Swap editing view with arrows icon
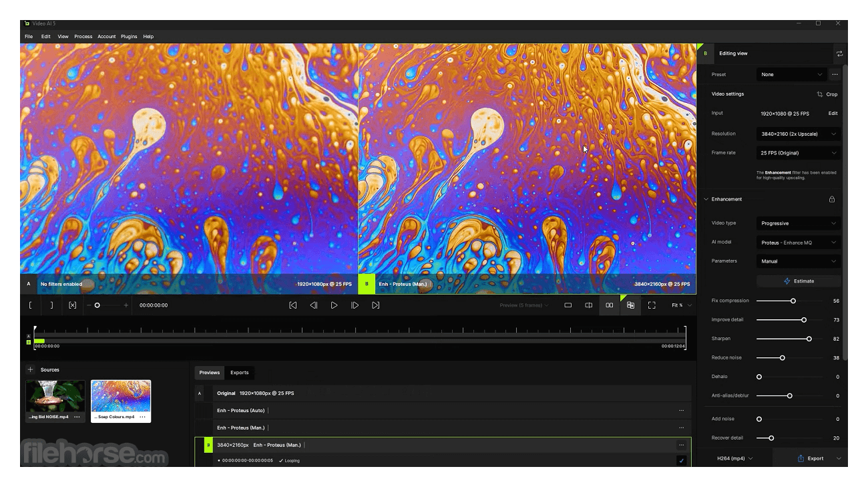Screen dimensions: 868x487 tap(839, 53)
